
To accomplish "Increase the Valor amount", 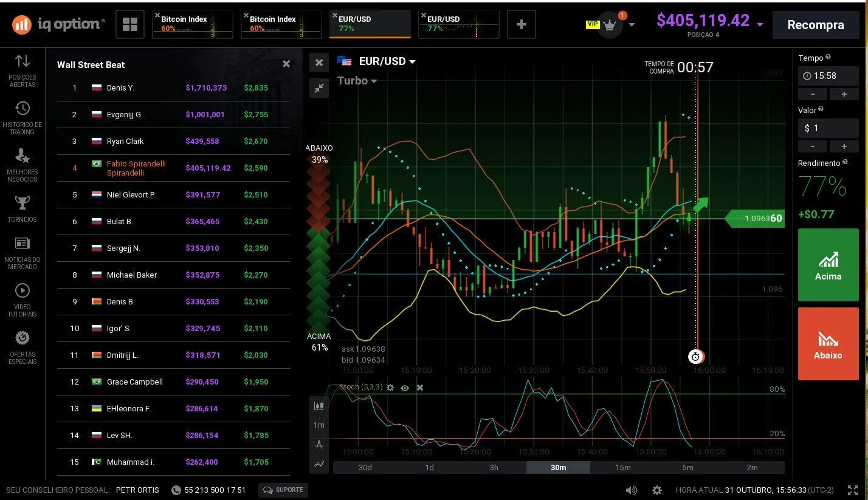I will coord(844,146).
